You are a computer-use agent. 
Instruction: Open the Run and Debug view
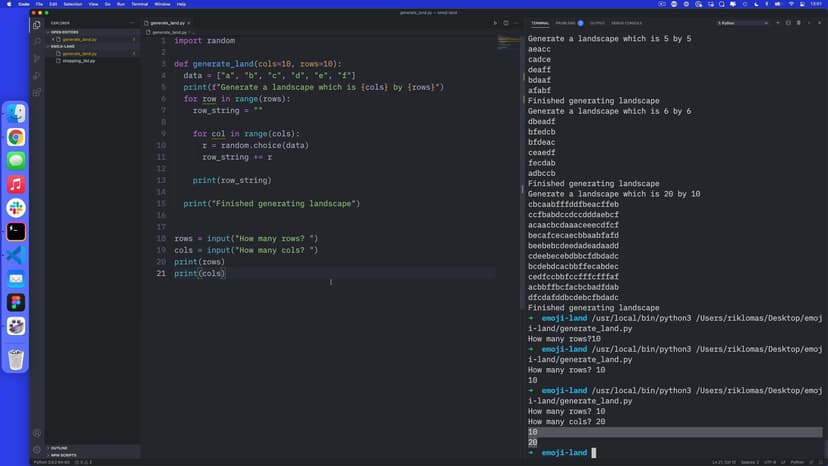pyautogui.click(x=37, y=75)
